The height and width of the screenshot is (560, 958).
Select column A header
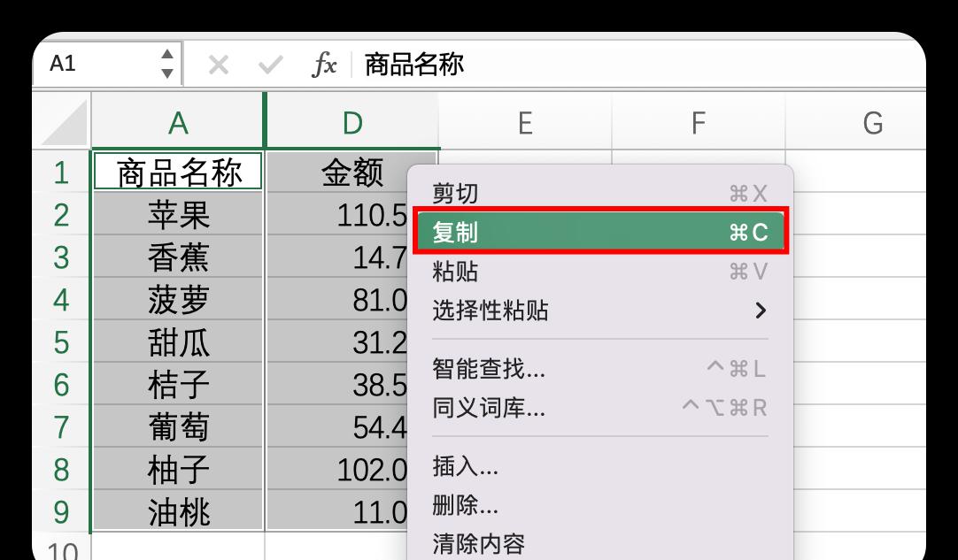click(x=178, y=123)
